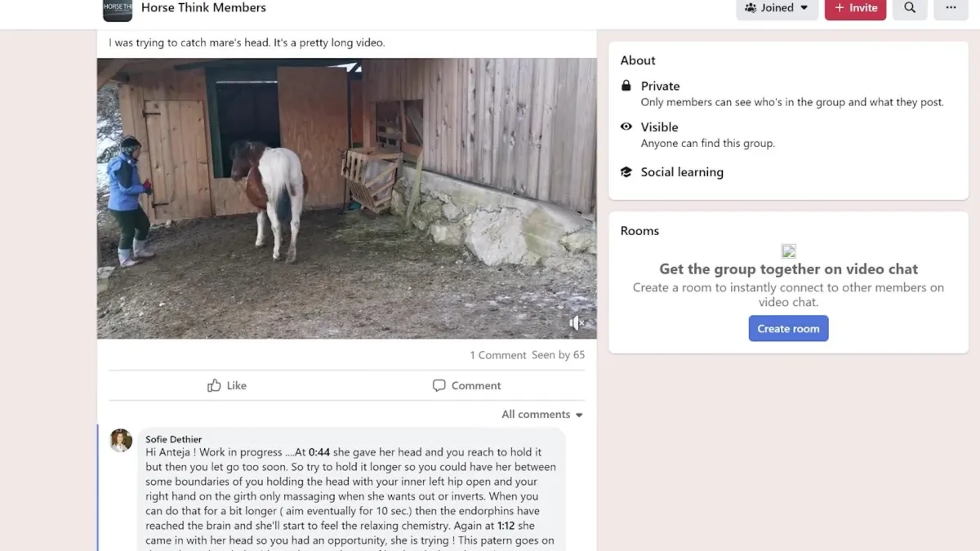Jump to the 1:12 timestamp in comment
This screenshot has width=980, height=551.
(505, 526)
